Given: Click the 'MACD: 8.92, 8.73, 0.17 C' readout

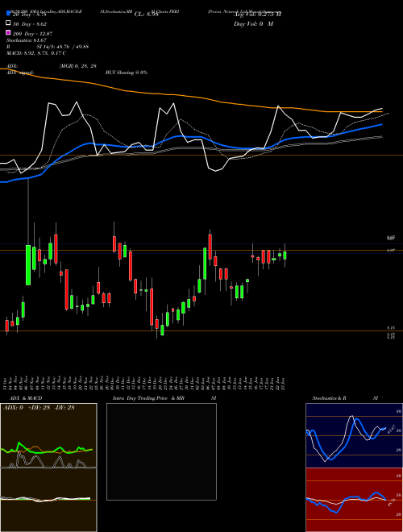Looking at the screenshot, I should [36, 53].
